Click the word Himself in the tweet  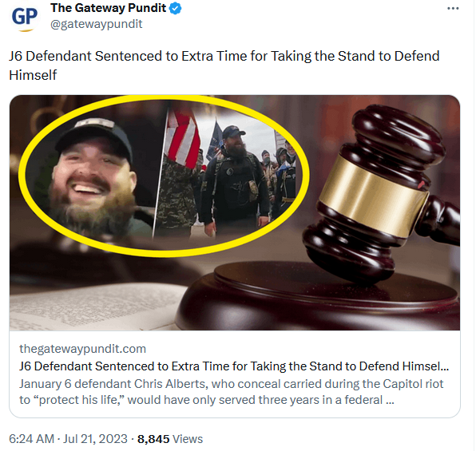tap(33, 75)
